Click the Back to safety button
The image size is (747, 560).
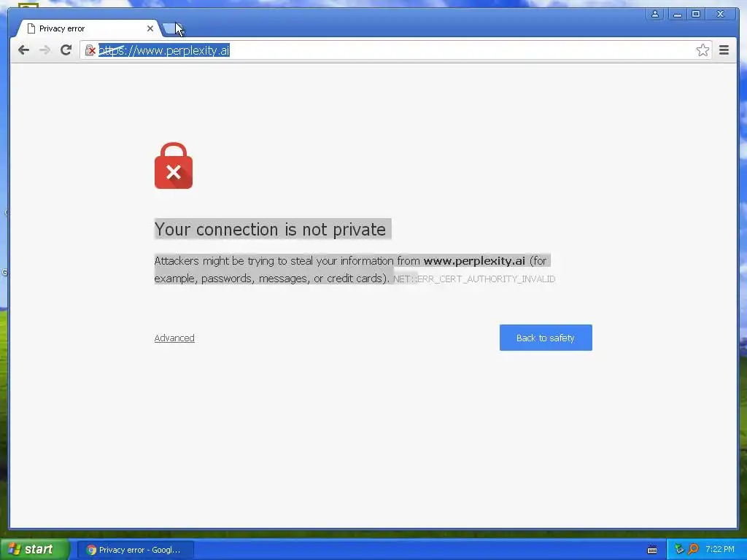(x=546, y=338)
